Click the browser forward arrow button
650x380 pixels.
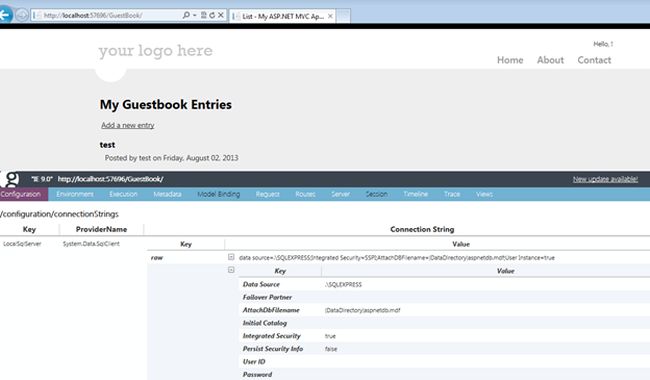(22, 15)
